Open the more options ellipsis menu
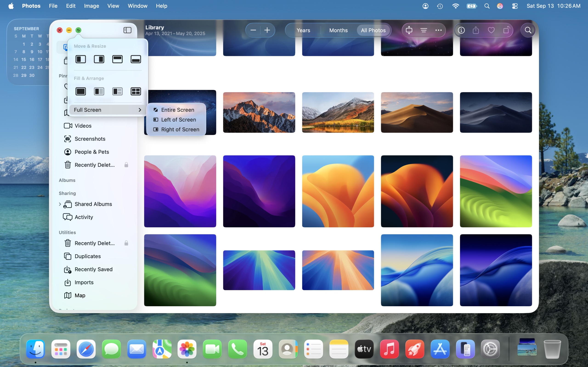 click(438, 30)
